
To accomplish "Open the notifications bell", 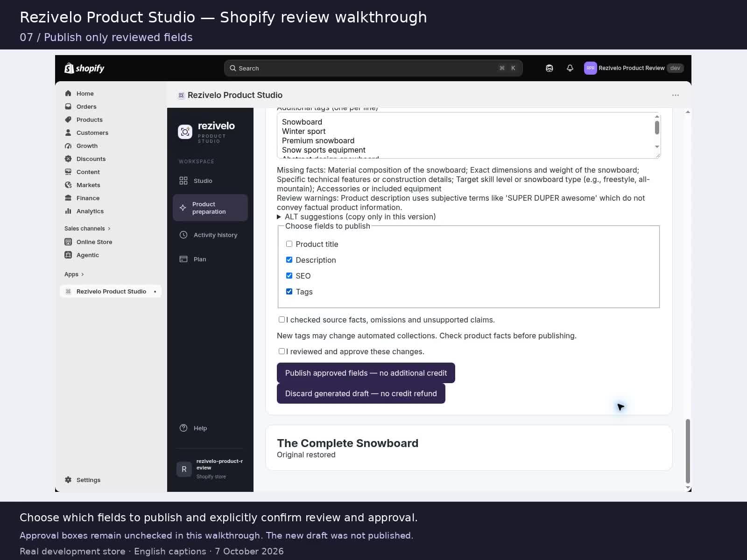I will (x=570, y=68).
